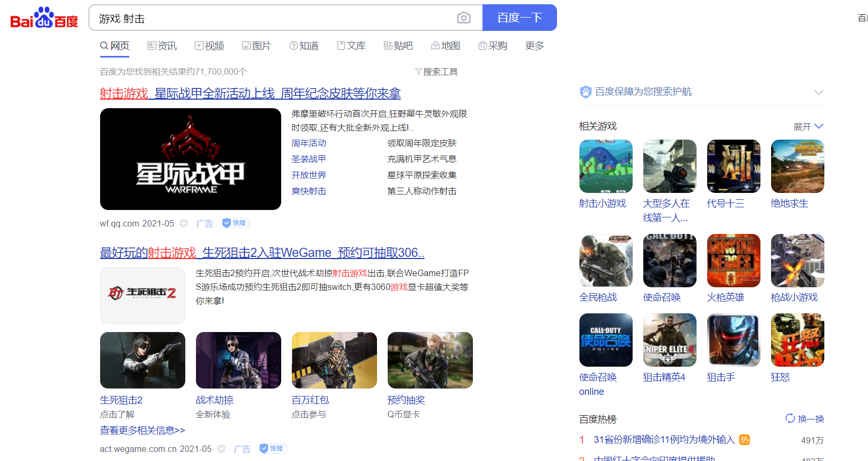Click the circle icon next to wf.qq.com date

[x=184, y=224]
